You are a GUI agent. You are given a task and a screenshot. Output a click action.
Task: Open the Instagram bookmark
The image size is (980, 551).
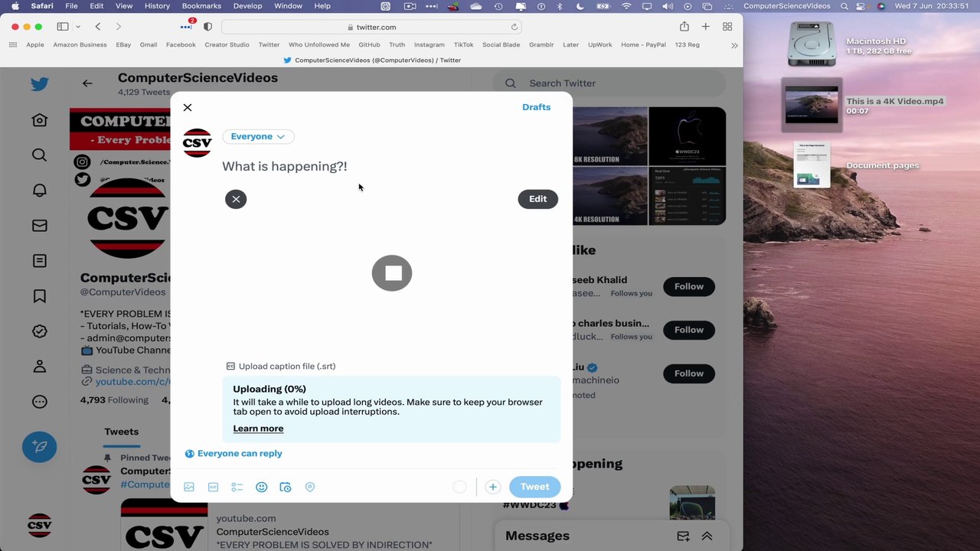point(429,45)
